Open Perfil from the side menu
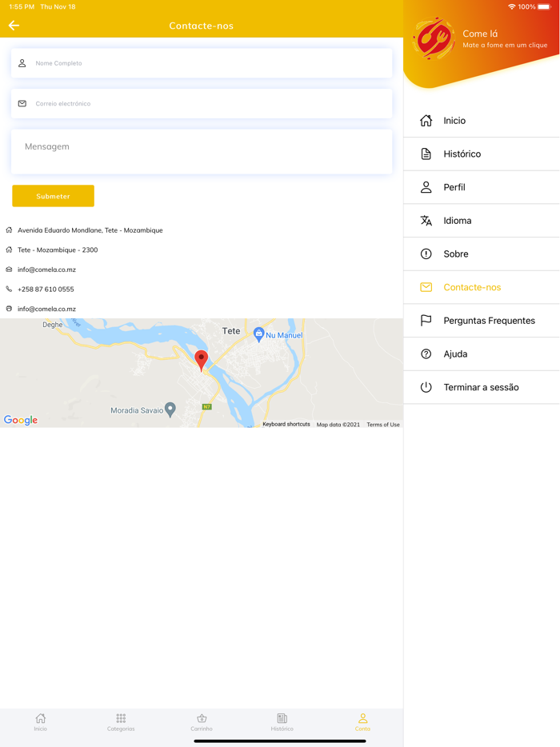The width and height of the screenshot is (560, 747). coord(482,187)
